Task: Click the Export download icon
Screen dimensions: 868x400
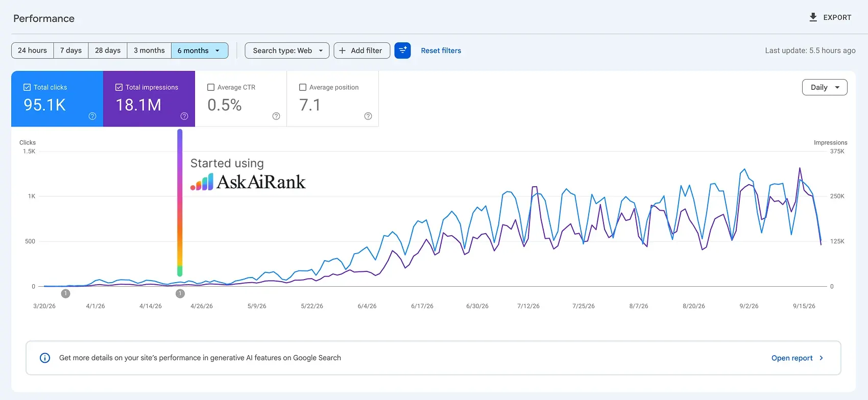Action: 813,17
